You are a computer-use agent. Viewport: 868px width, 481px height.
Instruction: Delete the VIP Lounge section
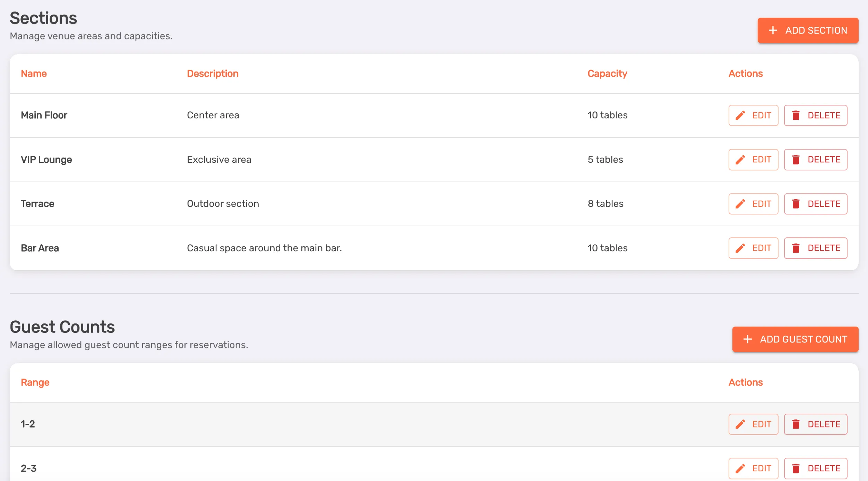[x=815, y=160]
